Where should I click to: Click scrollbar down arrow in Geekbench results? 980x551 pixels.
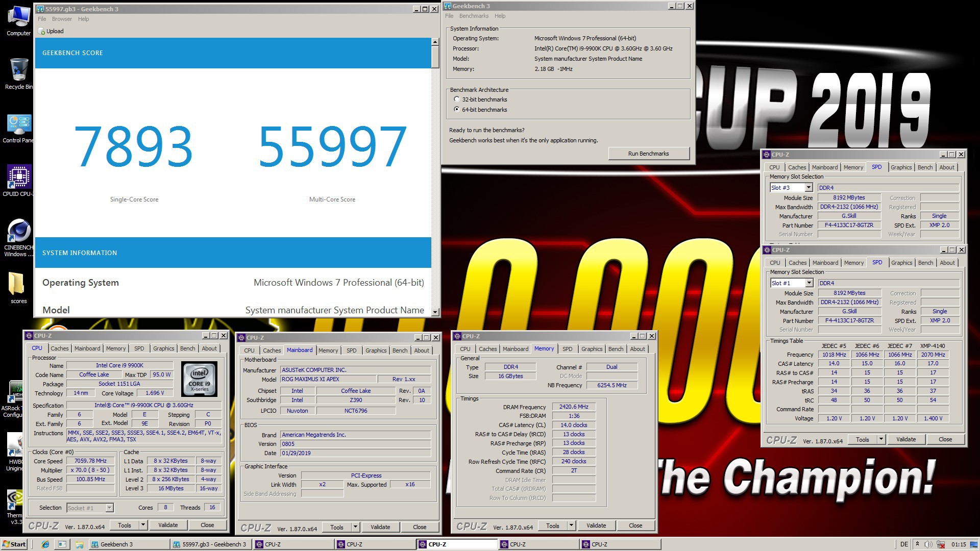click(435, 312)
